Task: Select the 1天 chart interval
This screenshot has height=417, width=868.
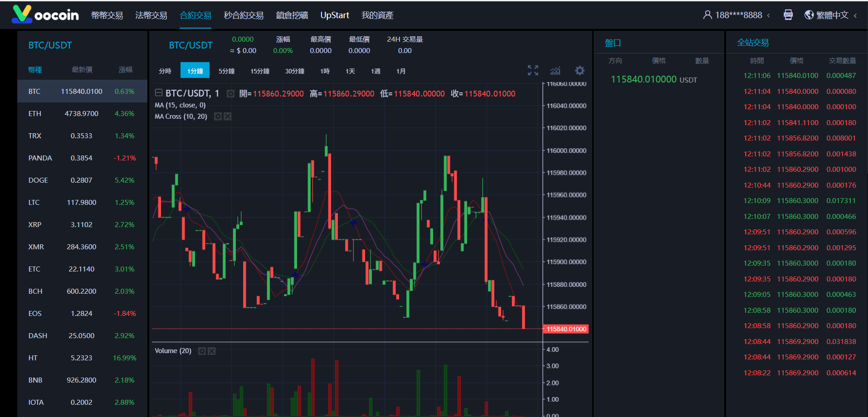Action: pos(350,71)
